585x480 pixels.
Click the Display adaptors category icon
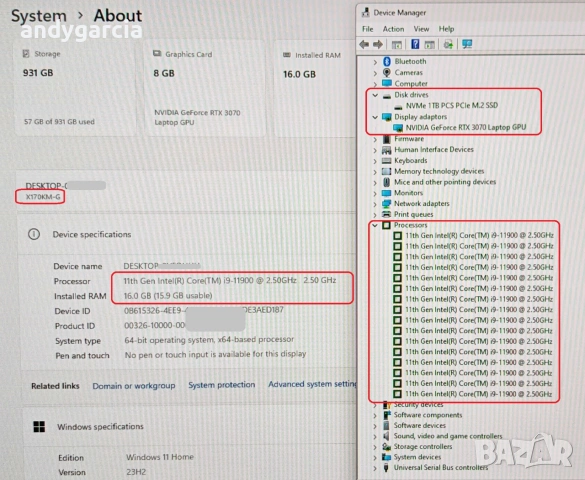[387, 117]
